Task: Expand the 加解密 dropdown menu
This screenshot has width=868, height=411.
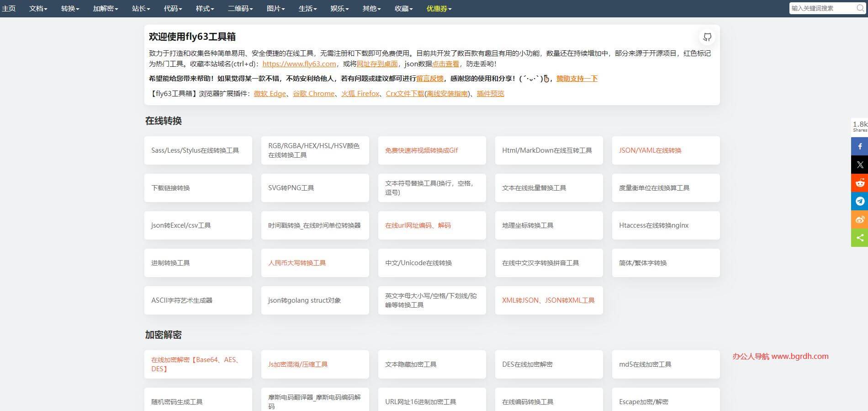Action: tap(105, 9)
